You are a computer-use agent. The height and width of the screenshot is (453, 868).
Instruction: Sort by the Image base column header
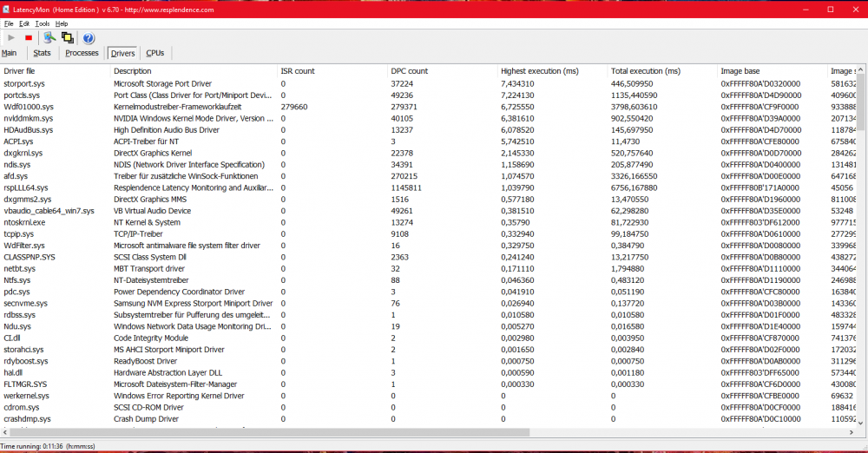click(772, 71)
